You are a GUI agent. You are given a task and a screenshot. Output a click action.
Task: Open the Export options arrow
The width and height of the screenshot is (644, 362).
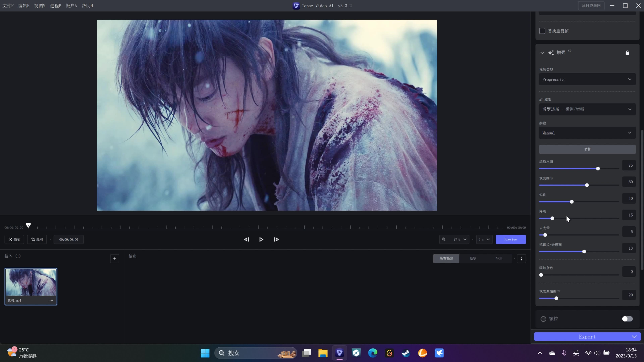pos(634,337)
